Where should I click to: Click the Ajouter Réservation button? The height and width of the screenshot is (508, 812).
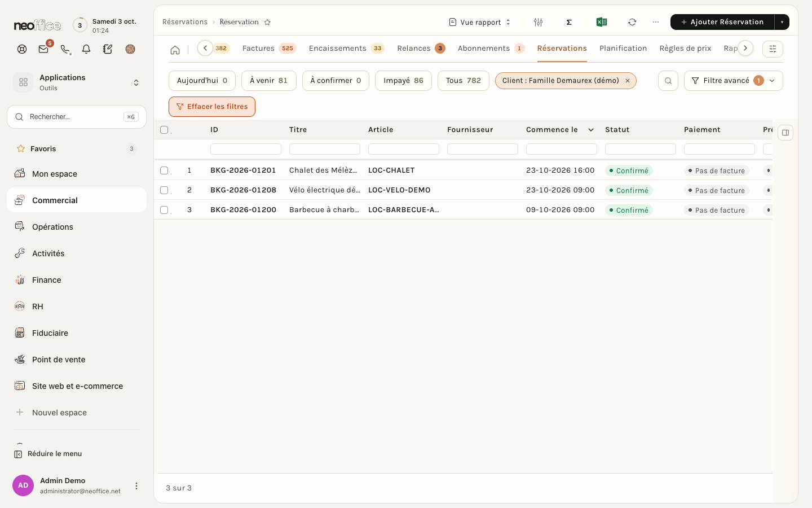722,22
